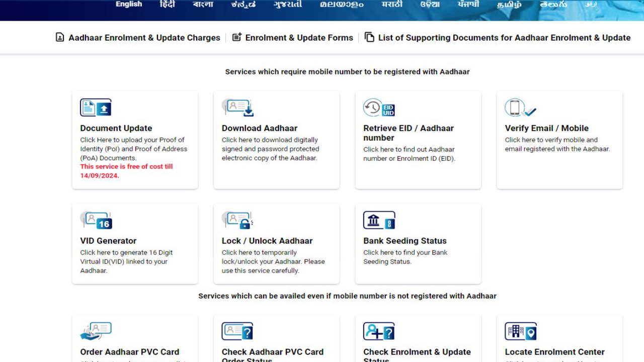This screenshot has width=644, height=362.
Task: Switch language to Telugu (తెలుగు)
Action: click(553, 4)
